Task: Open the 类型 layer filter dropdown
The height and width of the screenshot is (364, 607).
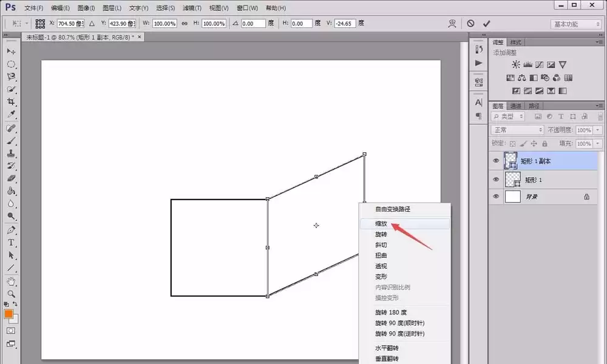Action: tap(507, 116)
